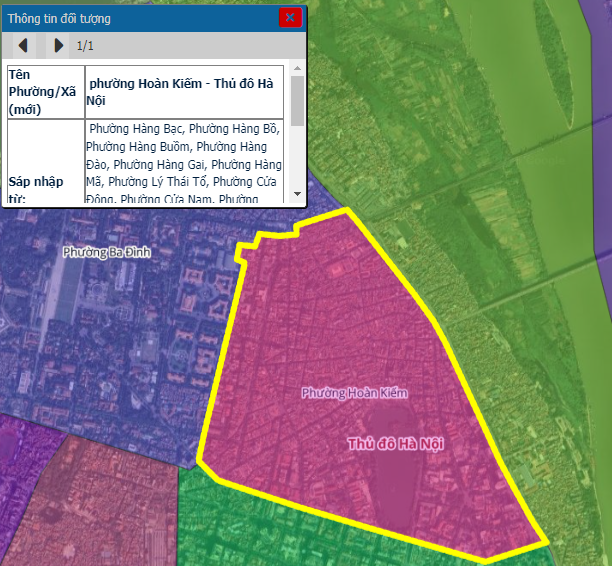
Task: Click the Tên Phường/Xã (mới) table cell
Action: pyautogui.click(x=46, y=92)
